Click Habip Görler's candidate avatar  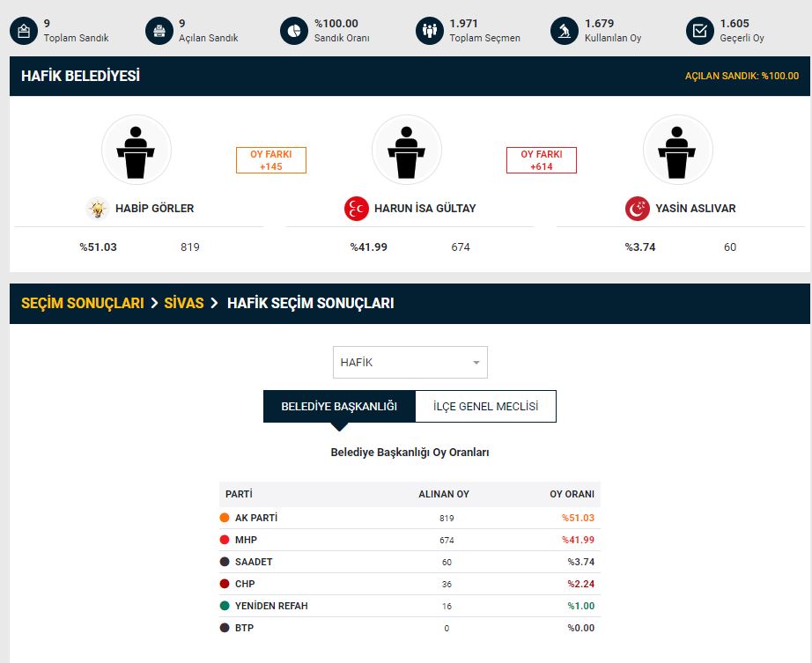coord(137,150)
